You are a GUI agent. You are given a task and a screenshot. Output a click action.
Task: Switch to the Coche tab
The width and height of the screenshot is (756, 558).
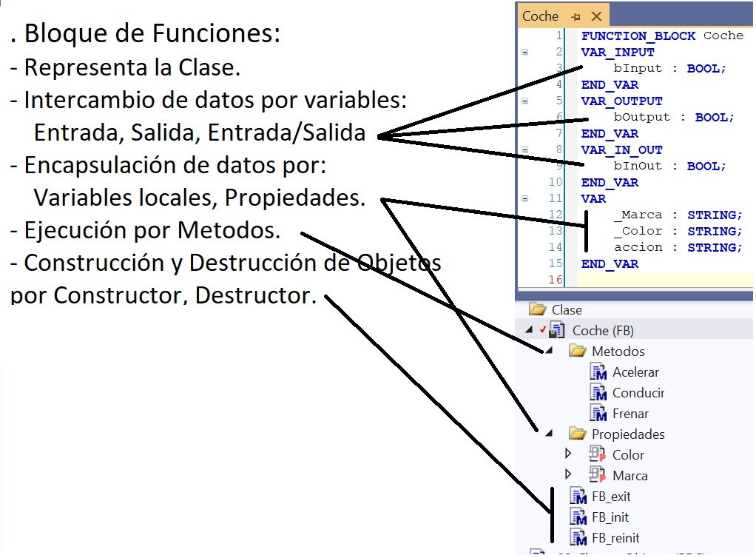540,15
